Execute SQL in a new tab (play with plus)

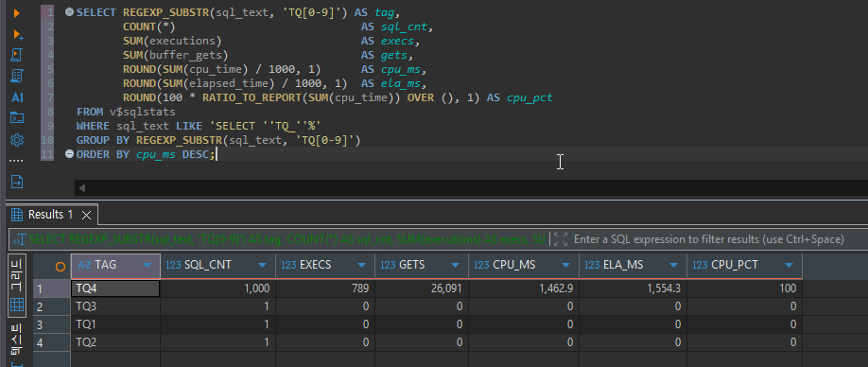point(18,34)
